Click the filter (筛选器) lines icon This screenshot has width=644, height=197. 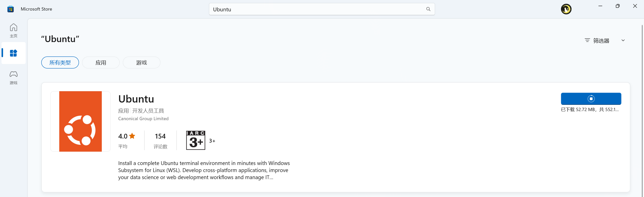587,40
